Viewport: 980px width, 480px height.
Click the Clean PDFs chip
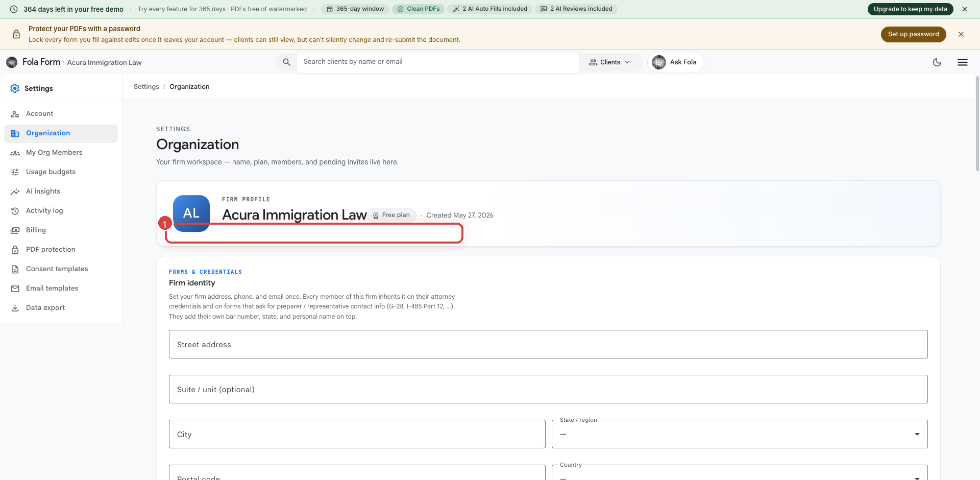(418, 9)
